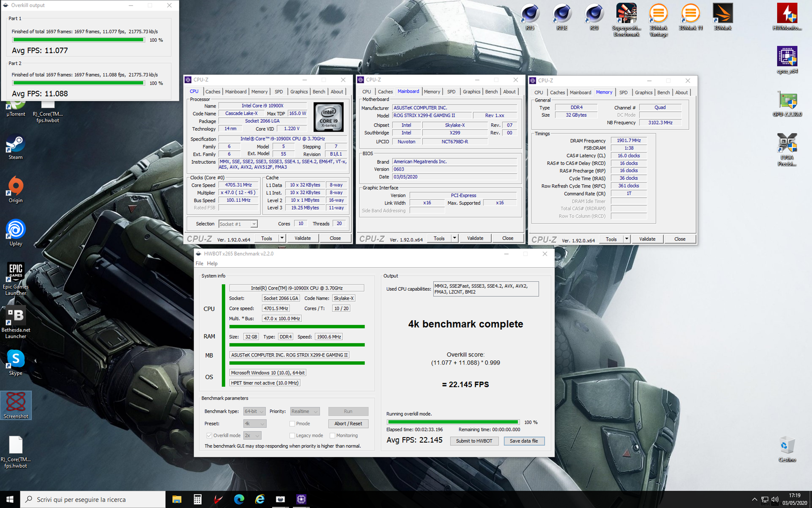
Task: Open the Overkill 2x multiplier dropdown
Action: [x=252, y=436]
